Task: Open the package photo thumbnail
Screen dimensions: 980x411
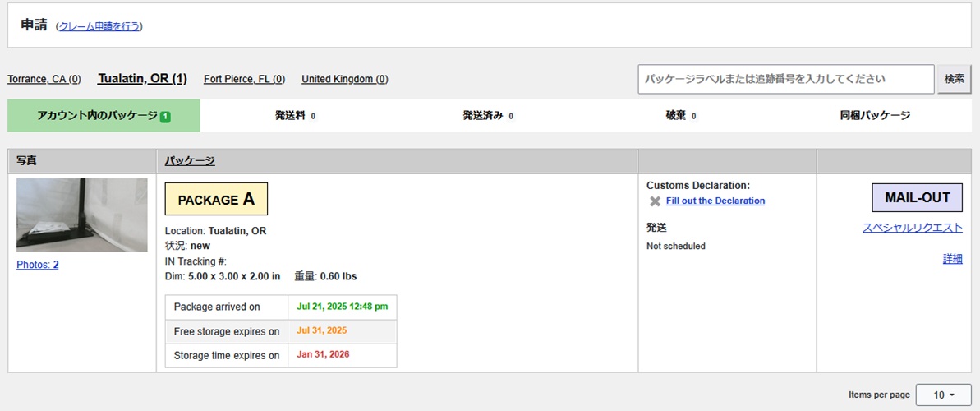Action: [x=82, y=215]
